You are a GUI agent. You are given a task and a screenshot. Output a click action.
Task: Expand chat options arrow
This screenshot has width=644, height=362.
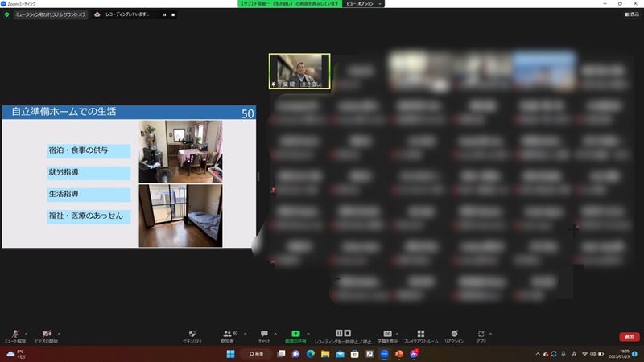(x=275, y=334)
